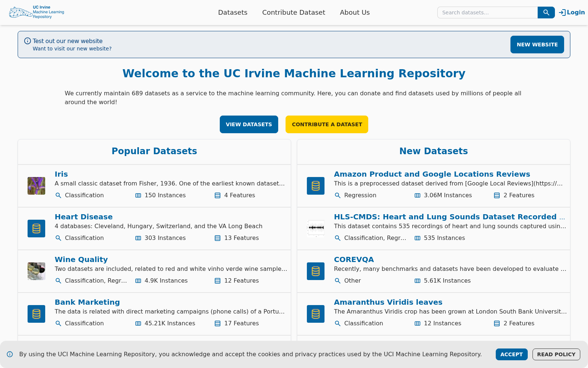Click 'Want to visit our new website?' text

(x=72, y=49)
